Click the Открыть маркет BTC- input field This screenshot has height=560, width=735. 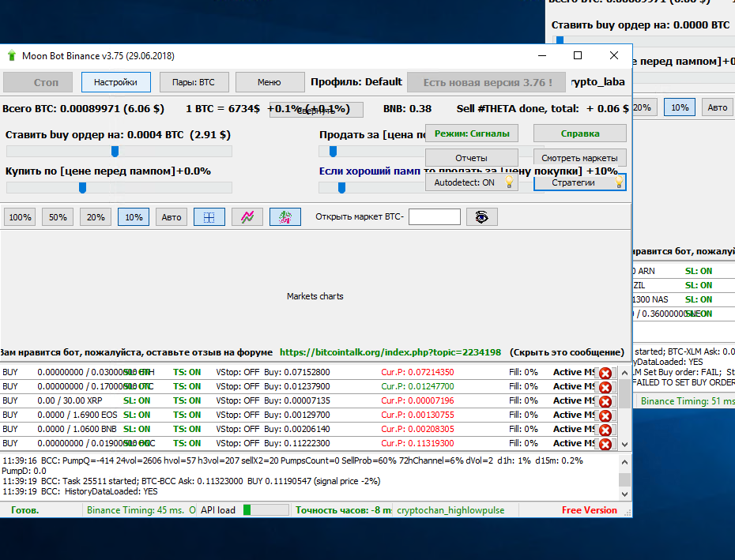point(434,217)
